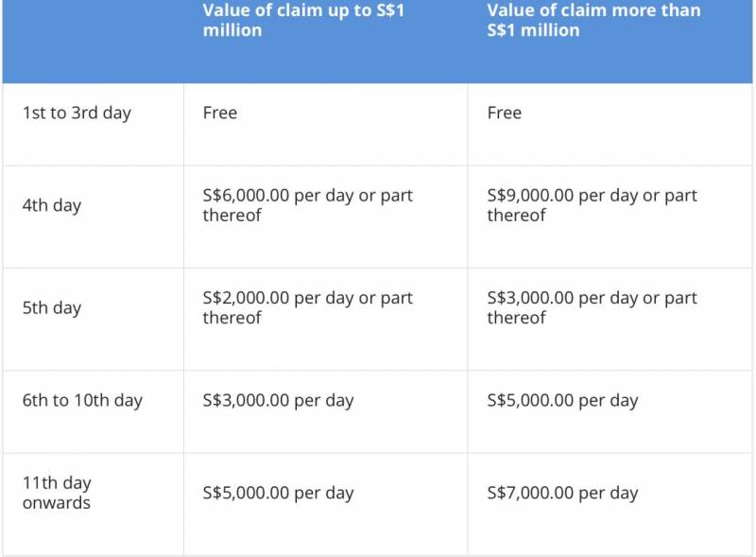Click the 11th day onwards S$5,000.00 cell
This screenshot has height=557, width=756.
[x=278, y=493]
